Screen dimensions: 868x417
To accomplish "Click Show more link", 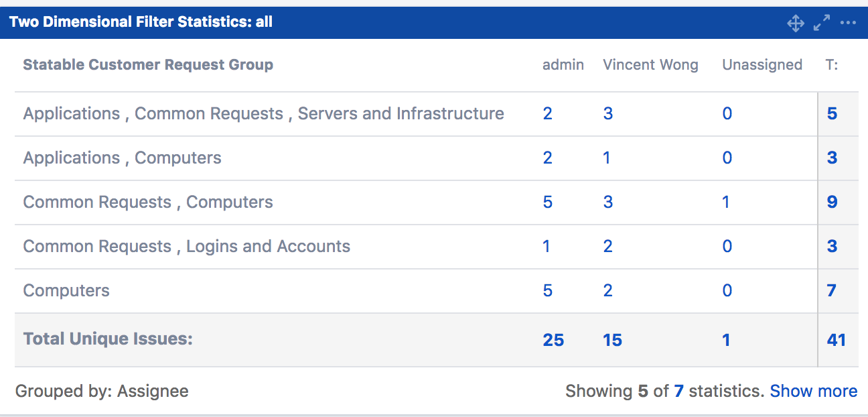I will [x=814, y=391].
